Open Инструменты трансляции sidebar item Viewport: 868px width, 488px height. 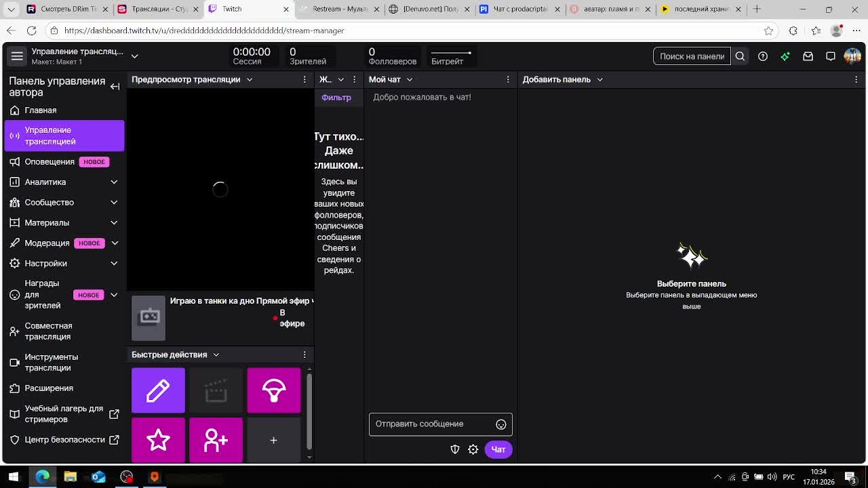tap(64, 362)
